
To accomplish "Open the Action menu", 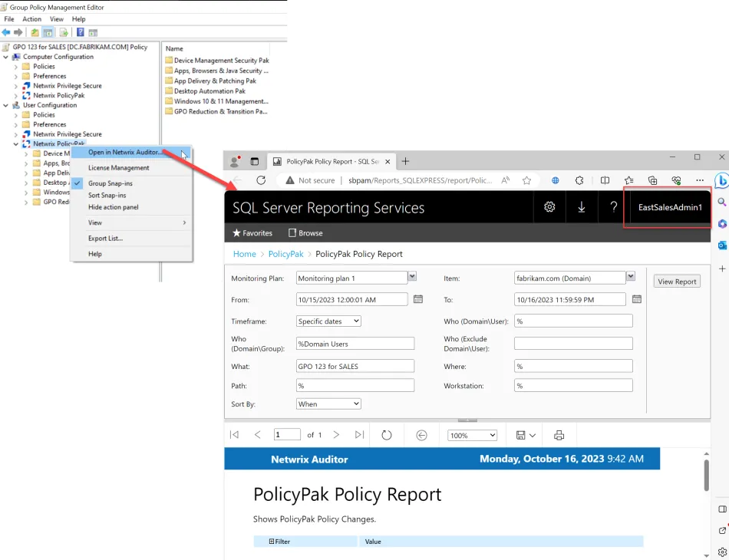I will [31, 19].
